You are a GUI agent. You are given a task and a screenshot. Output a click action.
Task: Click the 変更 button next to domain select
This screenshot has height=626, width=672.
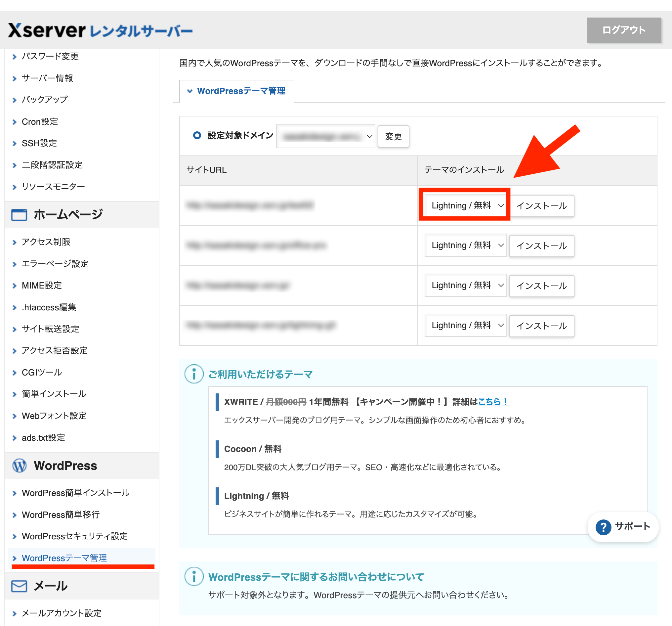[x=393, y=136]
